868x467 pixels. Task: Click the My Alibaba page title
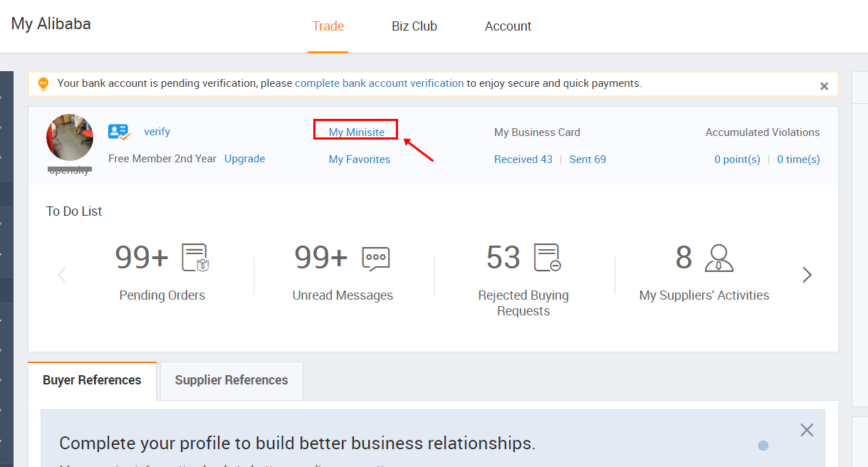click(51, 23)
